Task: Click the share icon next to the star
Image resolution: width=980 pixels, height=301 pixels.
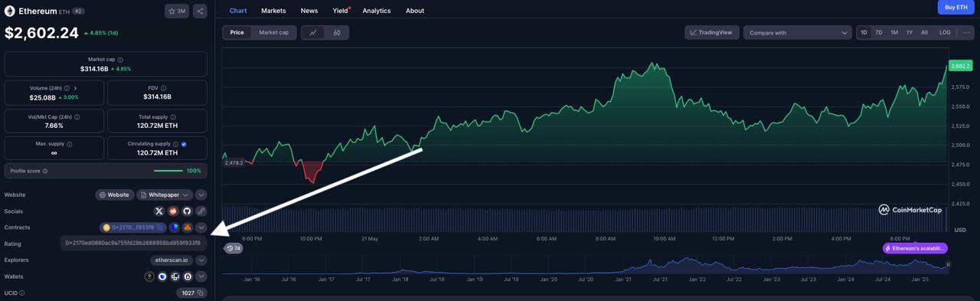Action: tap(200, 11)
